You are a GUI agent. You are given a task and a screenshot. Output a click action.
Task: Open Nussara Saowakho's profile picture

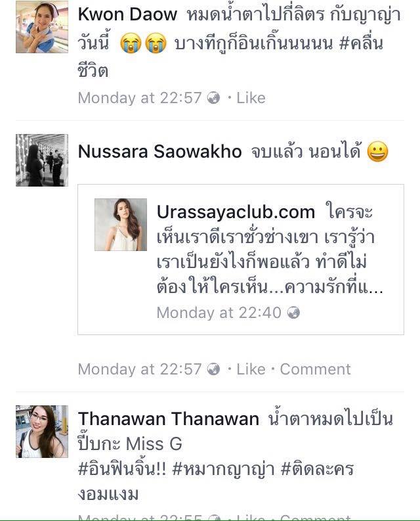(42, 160)
